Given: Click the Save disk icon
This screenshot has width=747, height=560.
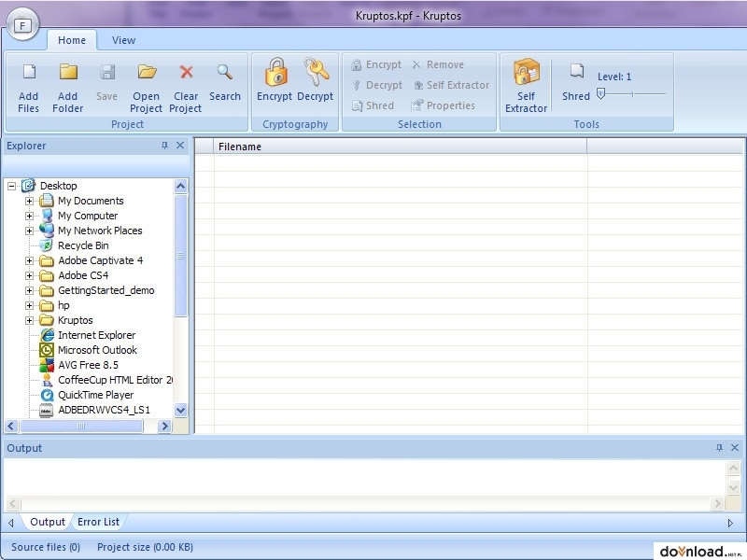Looking at the screenshot, I should [107, 72].
